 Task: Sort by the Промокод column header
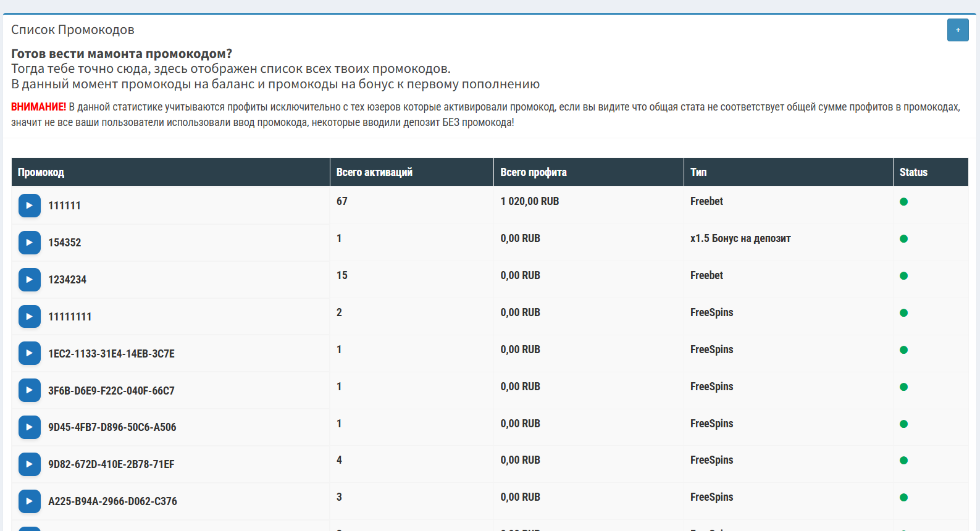coord(41,172)
